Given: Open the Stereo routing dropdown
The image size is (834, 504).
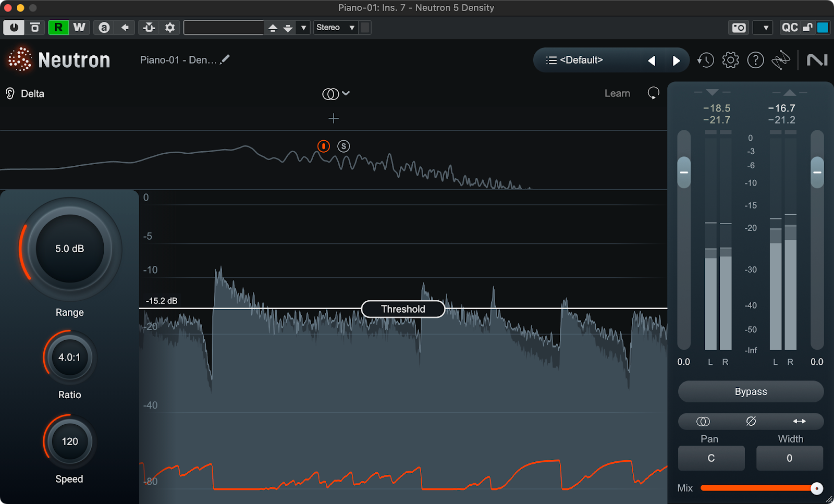Looking at the screenshot, I should coord(336,28).
